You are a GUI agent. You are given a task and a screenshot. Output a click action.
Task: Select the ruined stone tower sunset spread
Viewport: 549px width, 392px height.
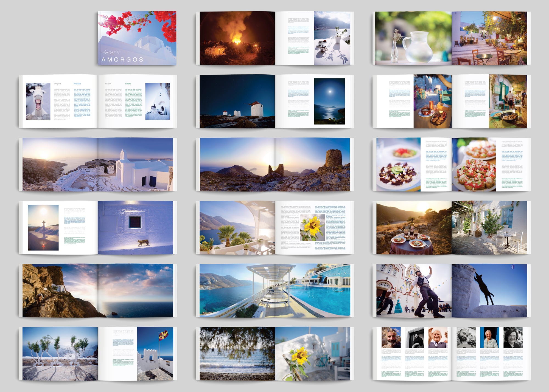coord(275,164)
